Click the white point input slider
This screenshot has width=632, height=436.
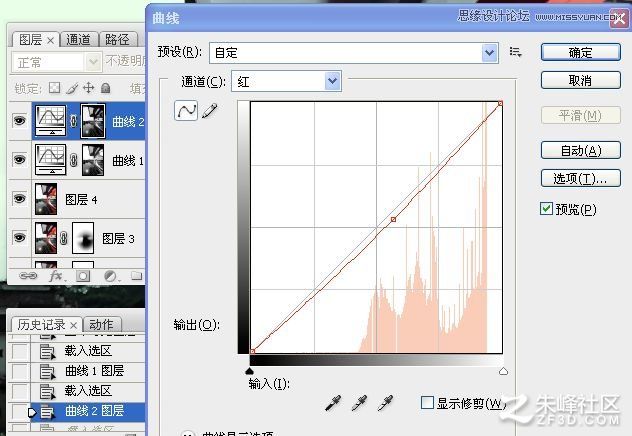[x=503, y=371]
